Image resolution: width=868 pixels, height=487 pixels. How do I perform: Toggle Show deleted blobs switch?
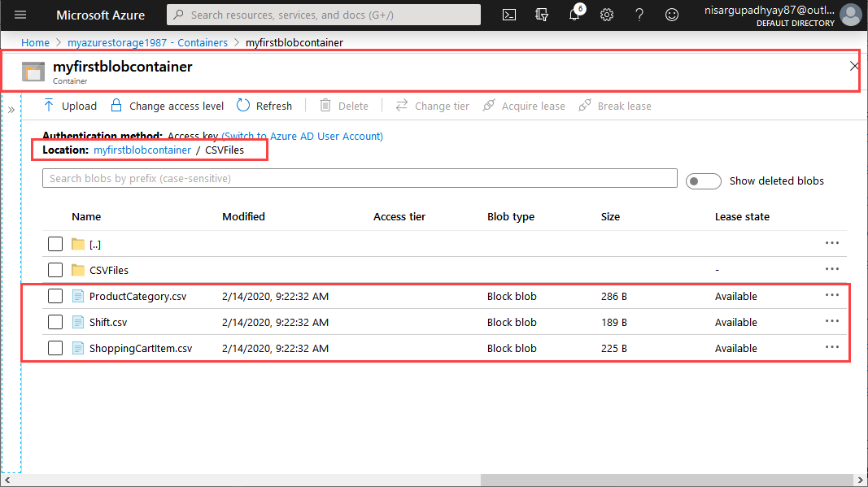click(703, 181)
